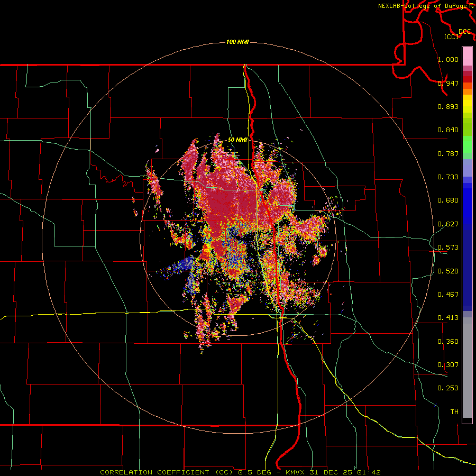Click the 0.467 value on the color scale
Image resolution: width=476 pixels, height=476 pixels.
click(x=448, y=295)
